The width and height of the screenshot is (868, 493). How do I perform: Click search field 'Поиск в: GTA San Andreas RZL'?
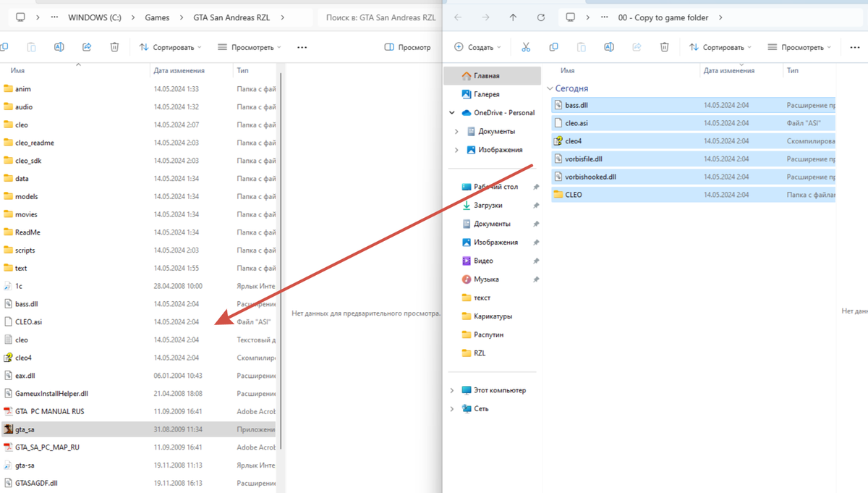tap(379, 17)
